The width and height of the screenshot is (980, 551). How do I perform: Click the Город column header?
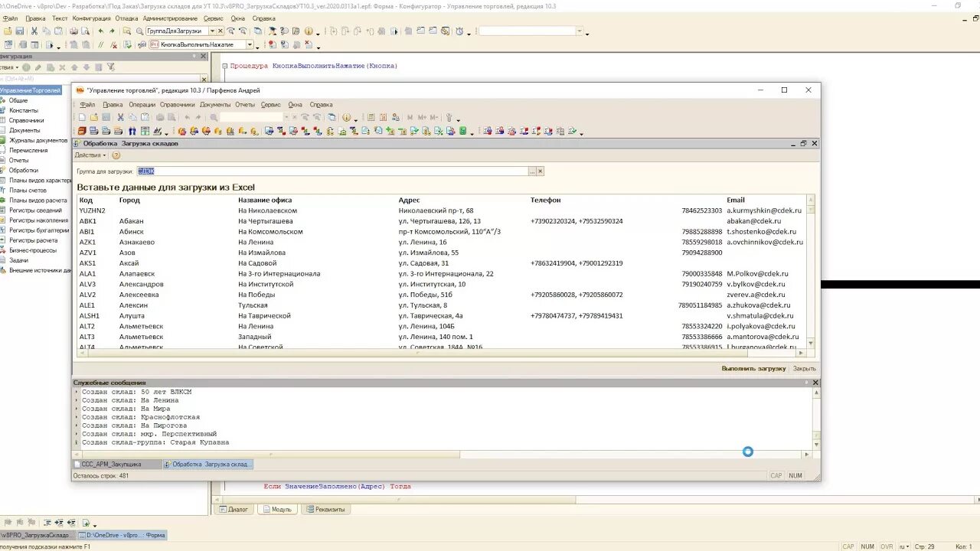129,201
